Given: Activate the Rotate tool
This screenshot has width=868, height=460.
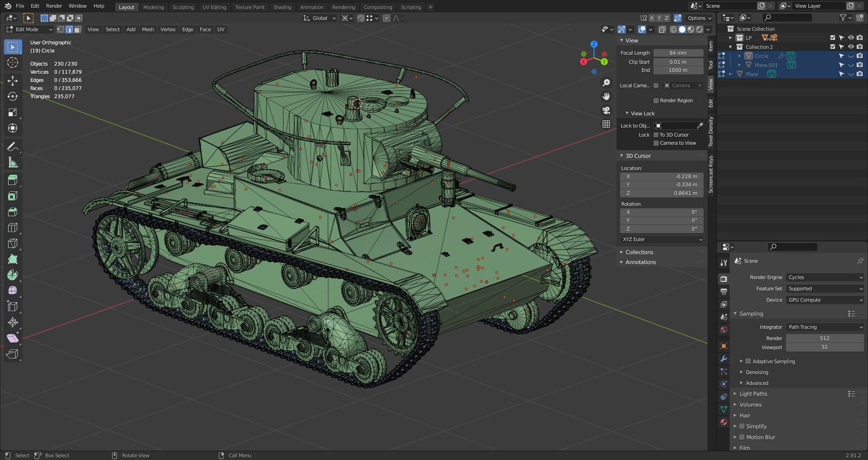Looking at the screenshot, I should (12, 97).
